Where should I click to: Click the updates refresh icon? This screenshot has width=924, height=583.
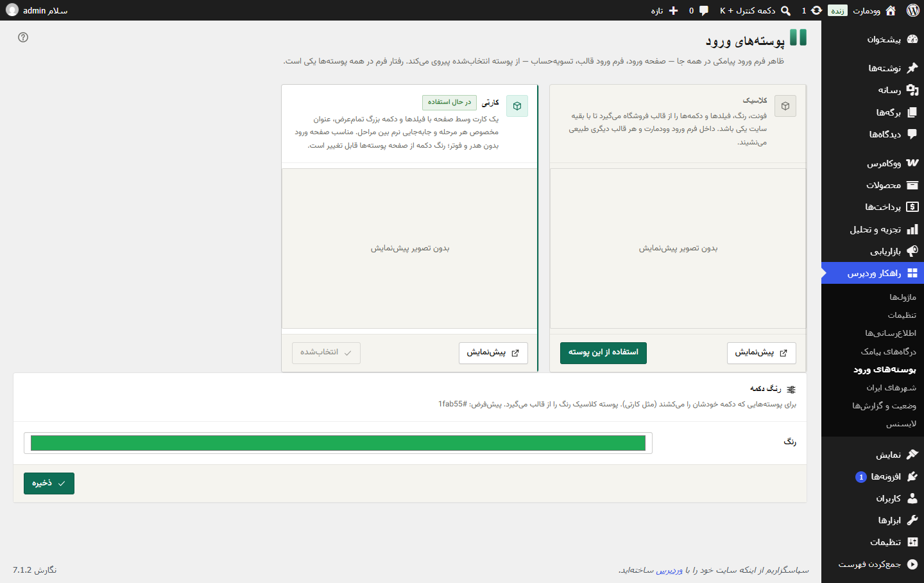816,10
